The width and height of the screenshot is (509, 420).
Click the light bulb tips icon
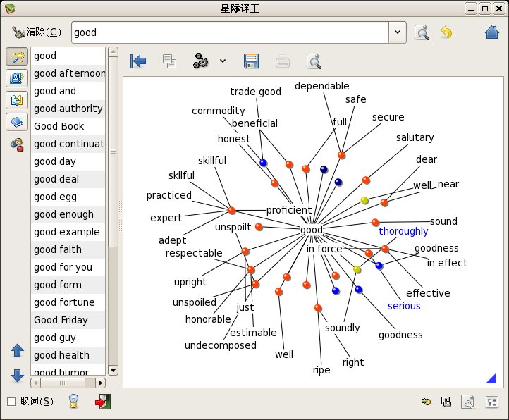click(74, 401)
